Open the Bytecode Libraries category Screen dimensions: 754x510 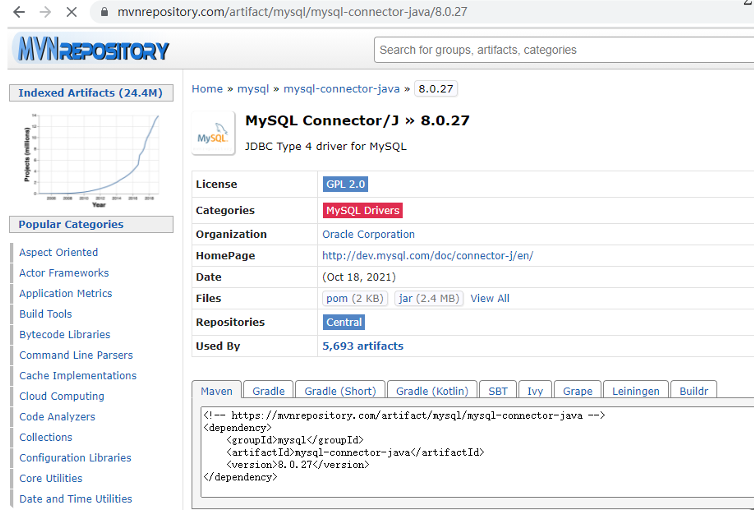[x=64, y=335]
